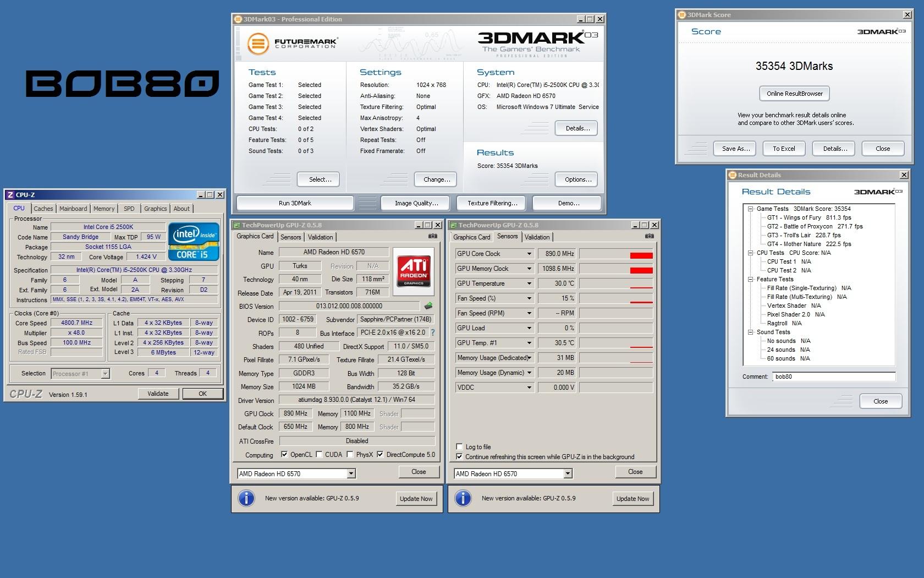Viewport: 924px width, 578px height.
Task: Collapse the Sound Tests tree node
Action: tap(750, 332)
